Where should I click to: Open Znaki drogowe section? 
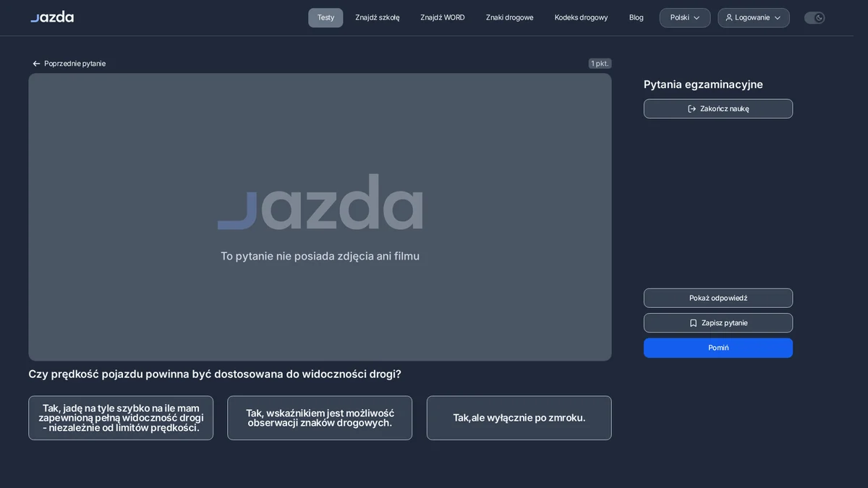point(510,17)
